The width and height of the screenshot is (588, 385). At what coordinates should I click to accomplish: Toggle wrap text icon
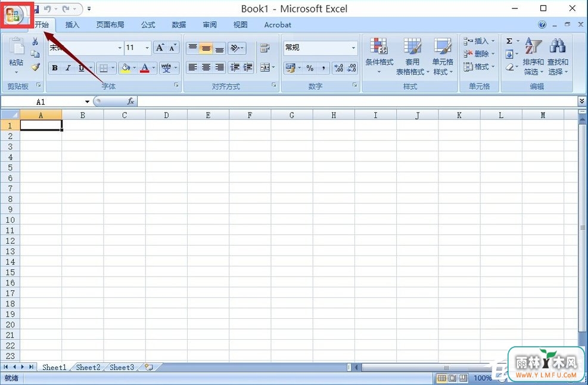click(265, 48)
